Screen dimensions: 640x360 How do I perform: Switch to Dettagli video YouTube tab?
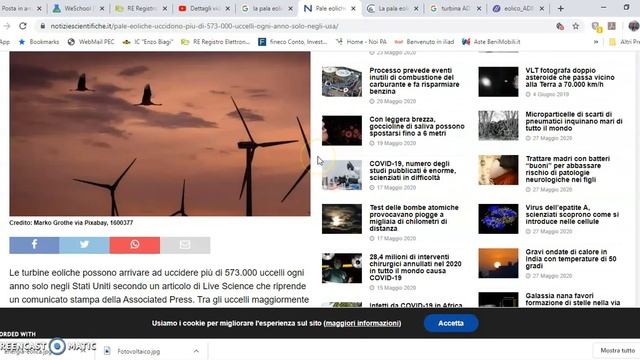(203, 8)
